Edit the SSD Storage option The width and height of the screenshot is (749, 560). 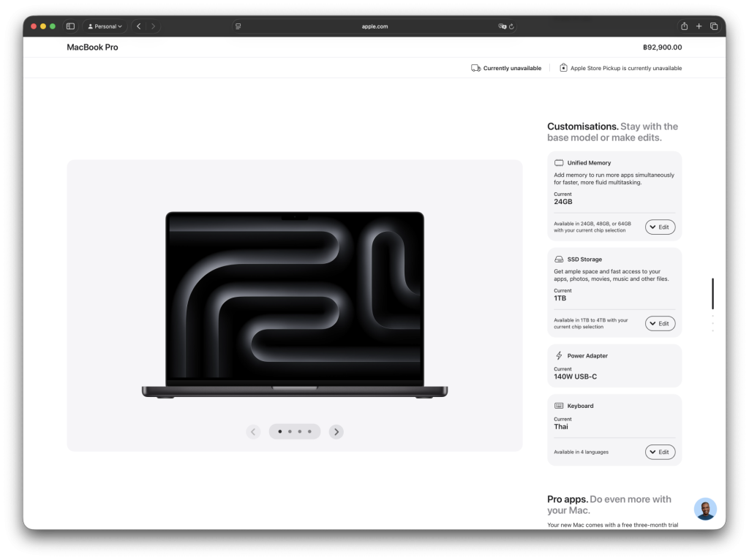pos(660,323)
